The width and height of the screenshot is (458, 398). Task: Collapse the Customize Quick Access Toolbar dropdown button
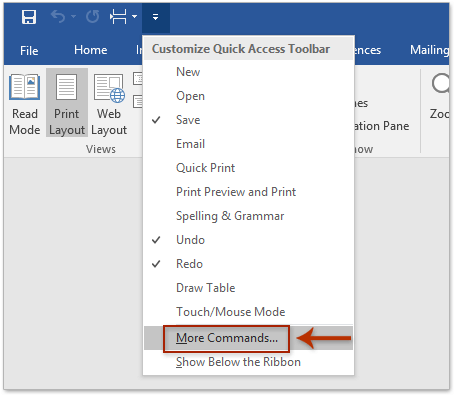tap(155, 17)
